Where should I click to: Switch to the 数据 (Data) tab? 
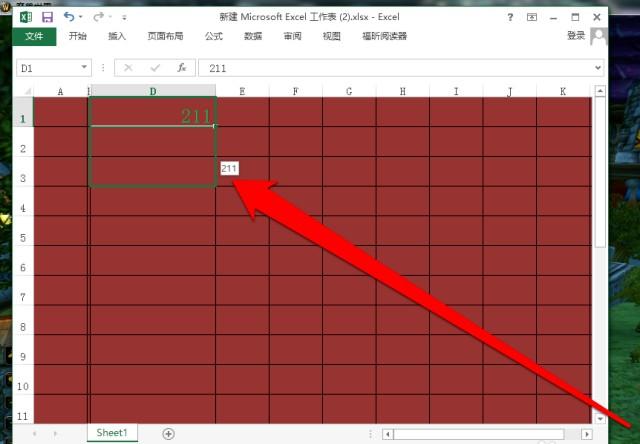pos(253,36)
